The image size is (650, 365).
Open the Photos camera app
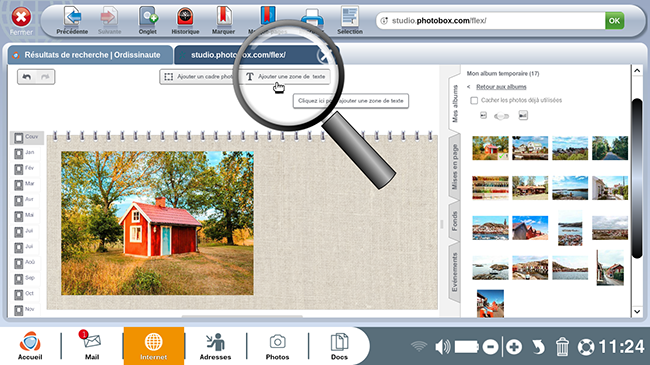point(277,346)
